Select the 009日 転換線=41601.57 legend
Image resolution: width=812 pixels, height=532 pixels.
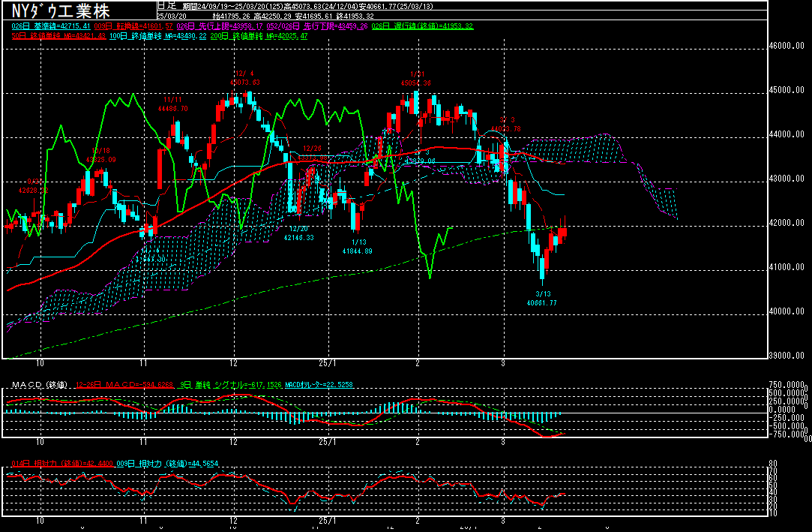(133, 26)
